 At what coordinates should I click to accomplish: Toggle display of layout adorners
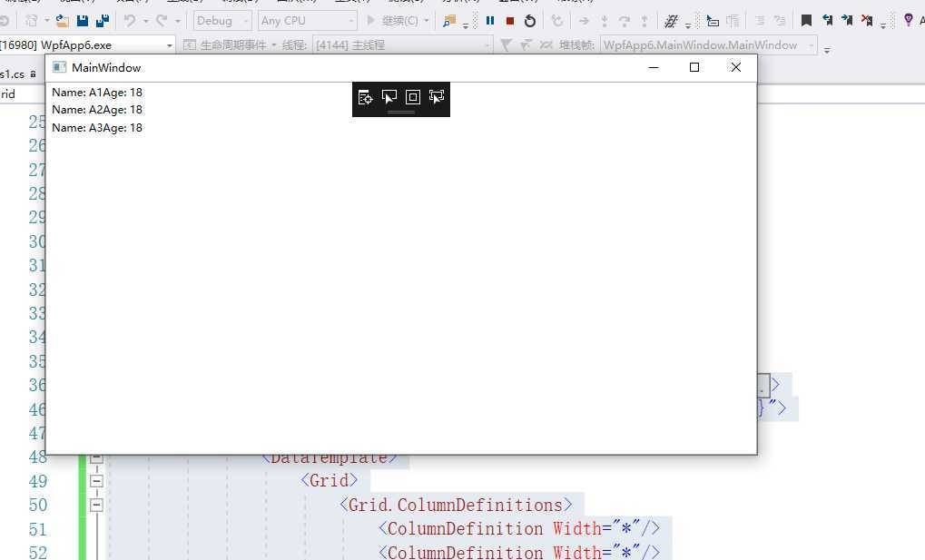coord(413,97)
